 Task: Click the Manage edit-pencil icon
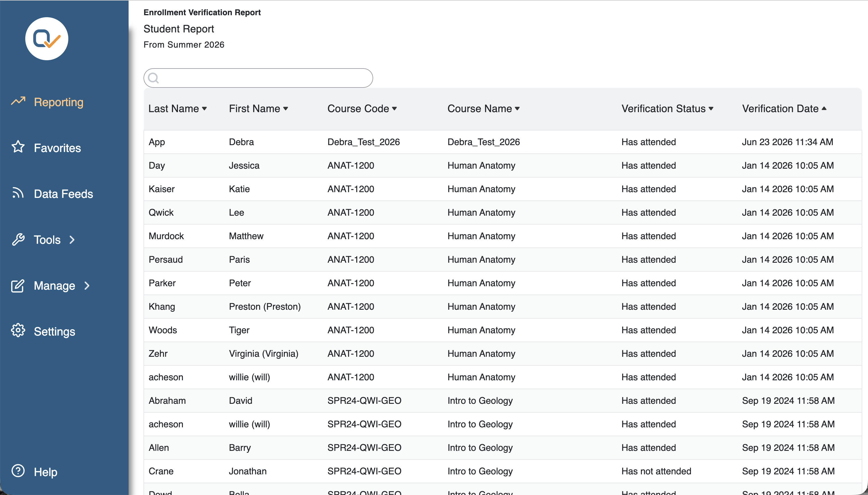18,286
